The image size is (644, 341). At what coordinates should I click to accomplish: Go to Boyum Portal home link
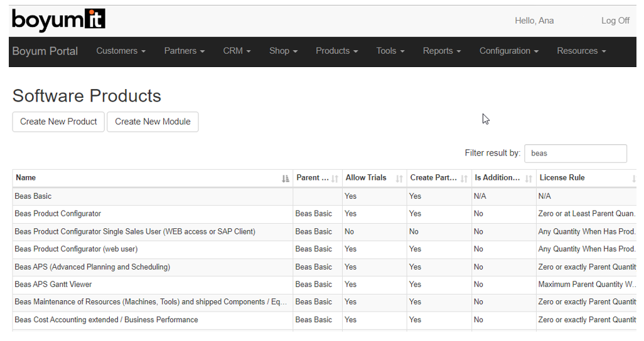[x=45, y=51]
